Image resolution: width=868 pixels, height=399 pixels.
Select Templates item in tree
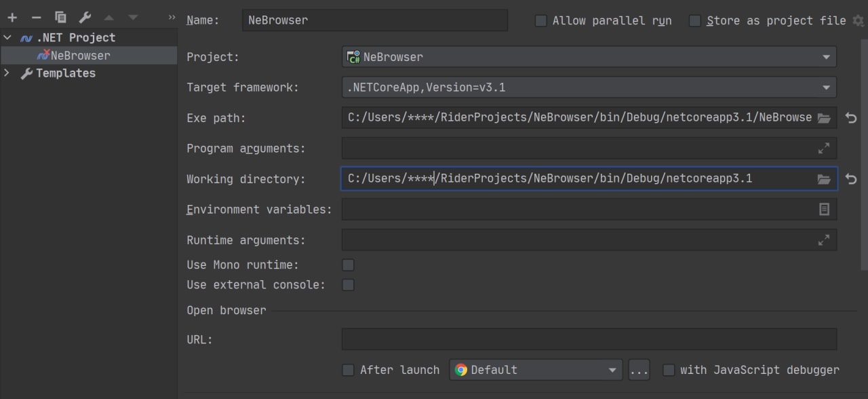pos(65,73)
